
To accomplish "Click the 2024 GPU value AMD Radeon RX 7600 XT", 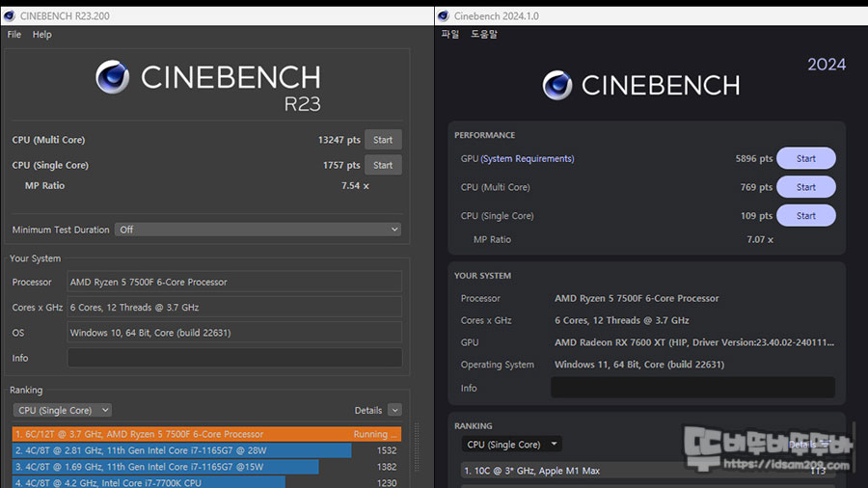I will point(694,342).
